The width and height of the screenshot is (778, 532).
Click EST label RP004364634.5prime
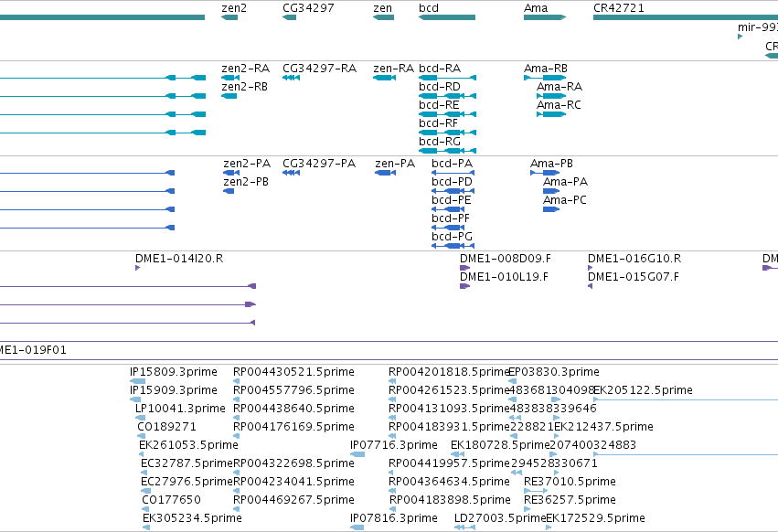[449, 482]
